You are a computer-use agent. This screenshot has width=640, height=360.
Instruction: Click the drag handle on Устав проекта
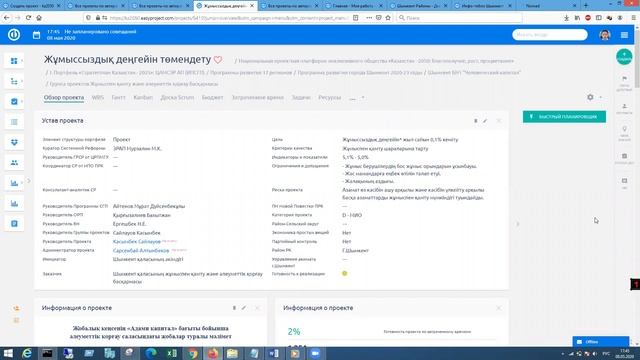[x=476, y=121]
